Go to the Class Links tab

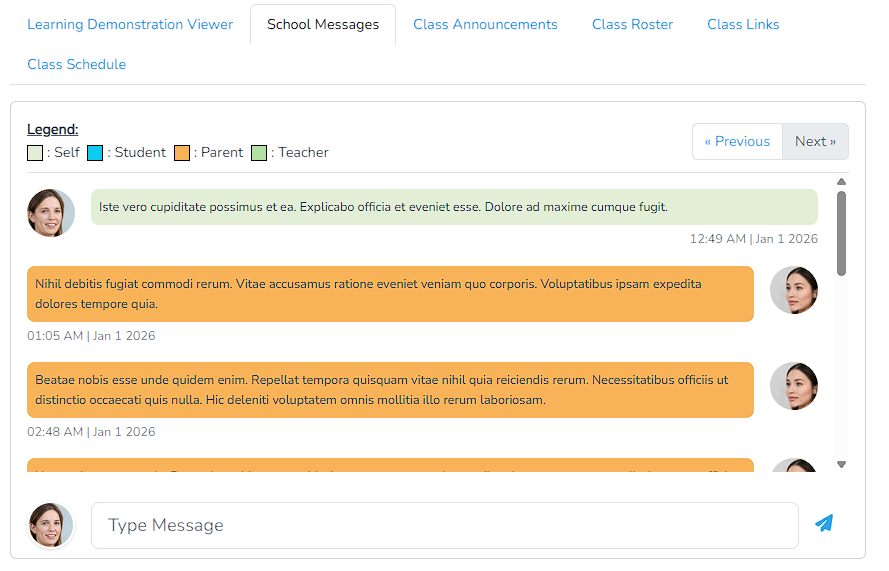click(x=743, y=24)
